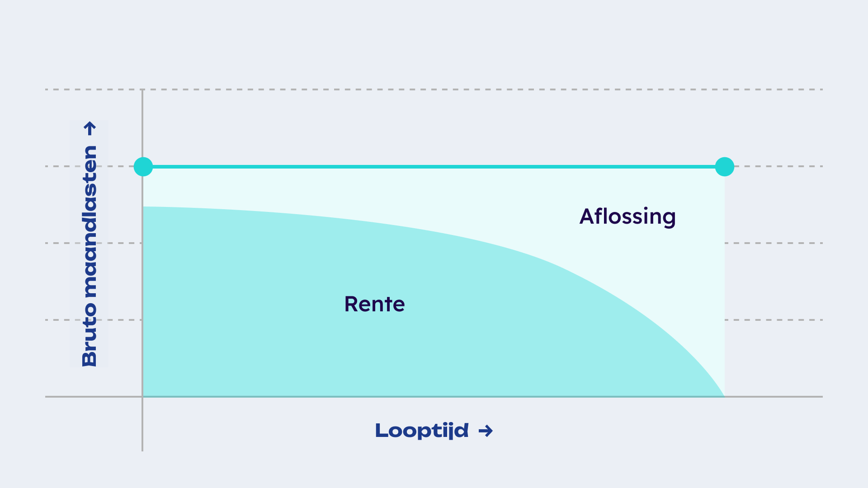Click the right arrow beside Looptijd

(486, 431)
